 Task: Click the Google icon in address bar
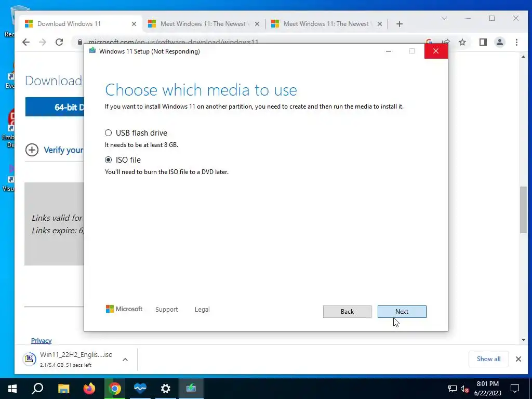429,42
